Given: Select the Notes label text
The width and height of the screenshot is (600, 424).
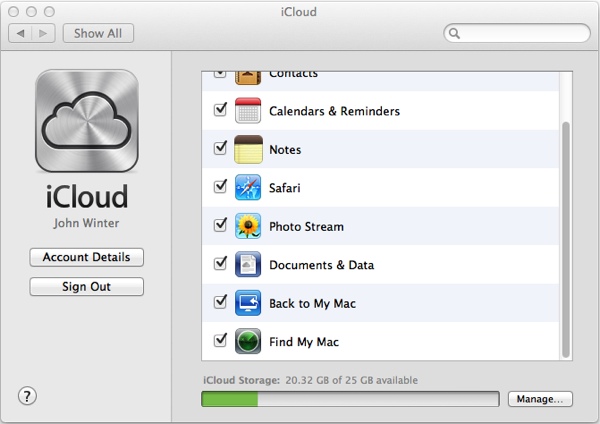Looking at the screenshot, I should tap(285, 150).
